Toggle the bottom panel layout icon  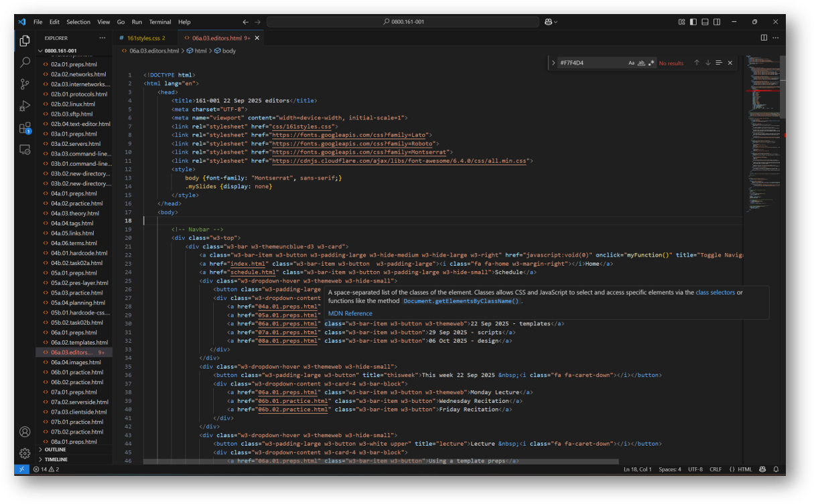(705, 21)
